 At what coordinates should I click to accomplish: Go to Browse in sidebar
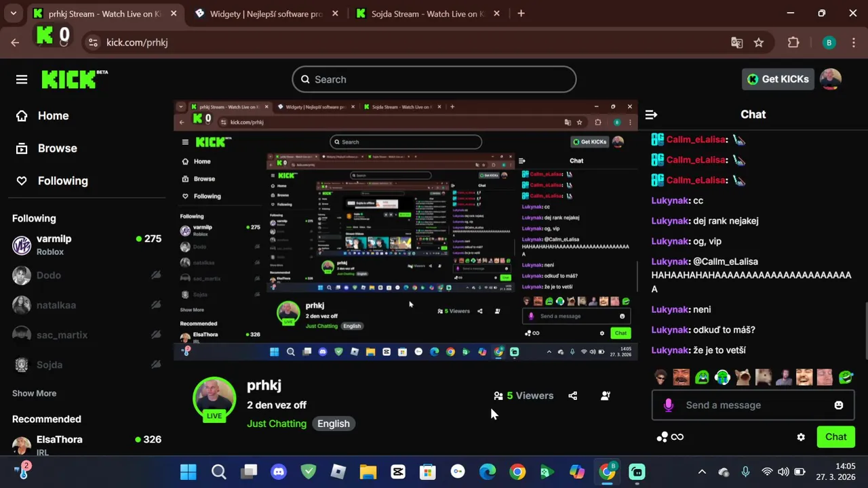click(x=46, y=148)
